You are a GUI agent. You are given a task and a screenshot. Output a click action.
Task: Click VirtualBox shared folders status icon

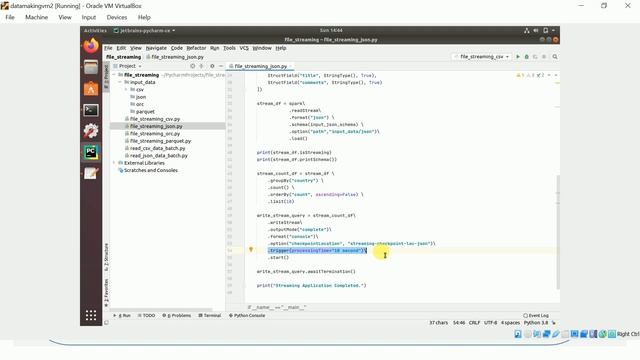pos(565,334)
